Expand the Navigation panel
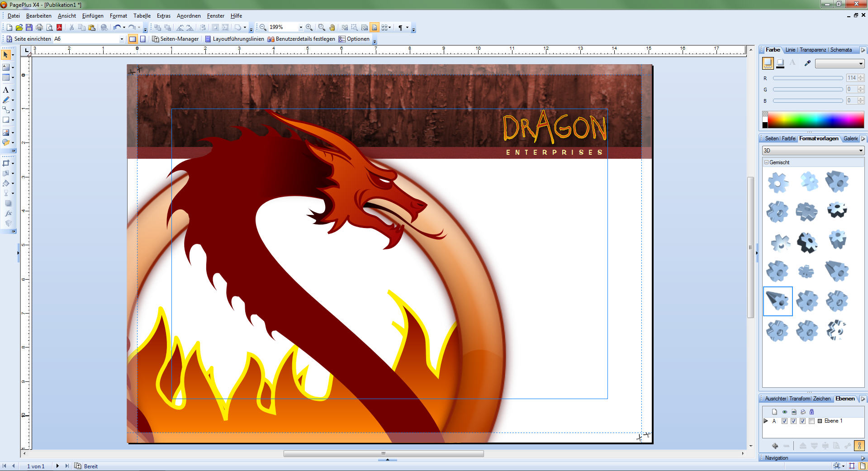Screen dimensions: 868x471 [863, 458]
